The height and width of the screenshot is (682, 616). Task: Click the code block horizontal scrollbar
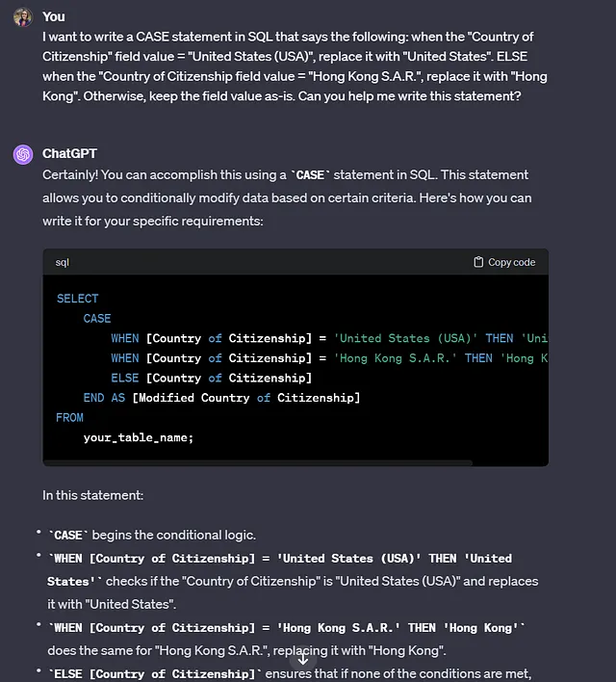tap(258, 462)
